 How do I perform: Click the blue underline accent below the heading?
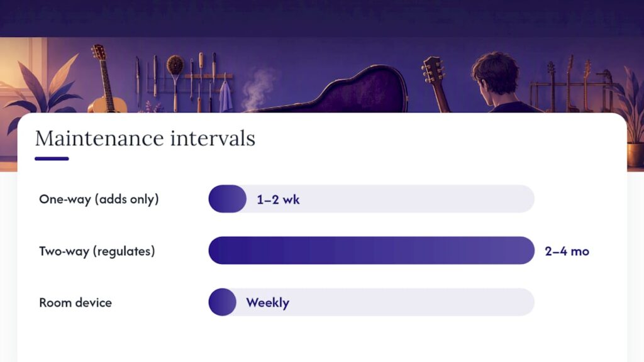[x=52, y=159]
